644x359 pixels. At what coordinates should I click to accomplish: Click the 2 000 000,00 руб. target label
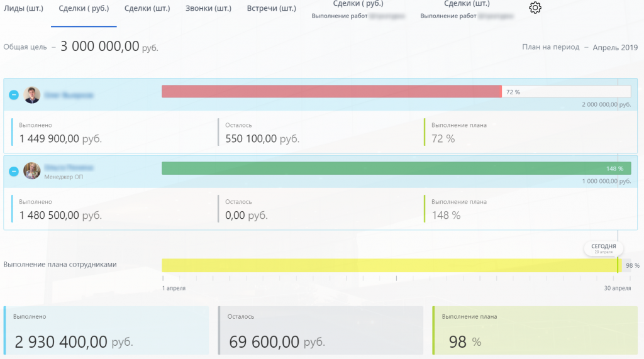tap(606, 105)
